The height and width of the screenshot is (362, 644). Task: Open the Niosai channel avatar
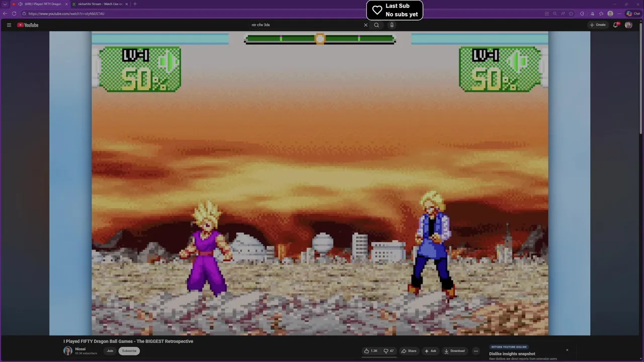(x=67, y=351)
